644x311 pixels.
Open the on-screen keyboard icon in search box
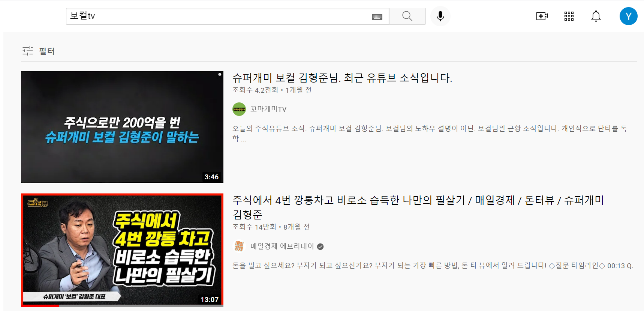377,17
